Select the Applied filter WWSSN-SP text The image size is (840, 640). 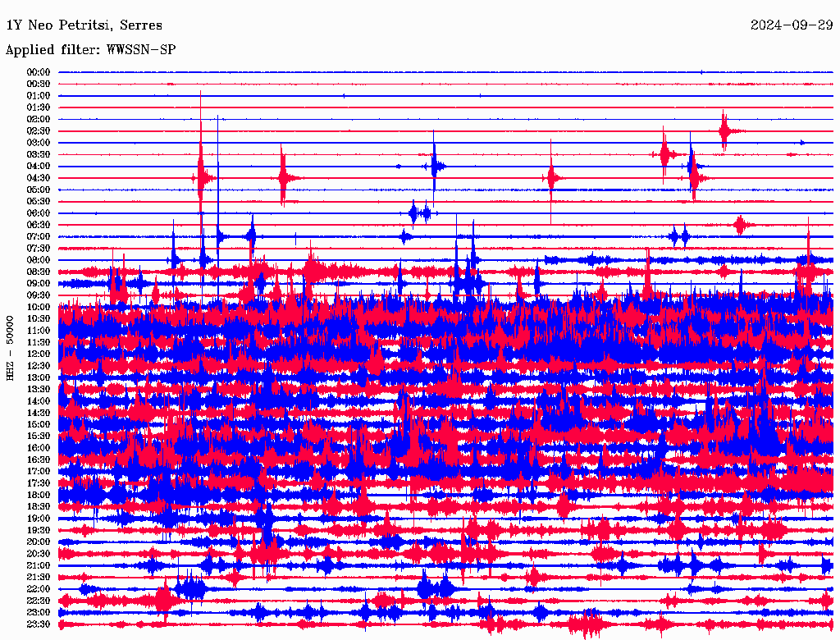pyautogui.click(x=90, y=50)
